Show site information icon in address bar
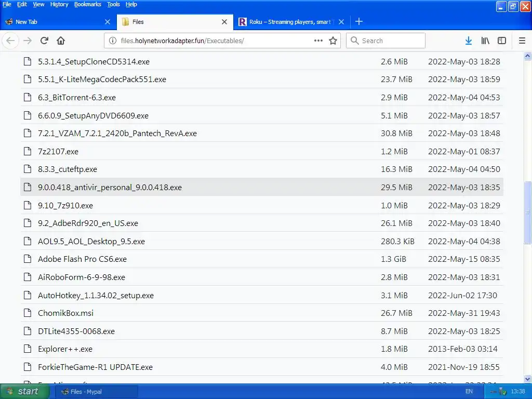 [x=113, y=41]
